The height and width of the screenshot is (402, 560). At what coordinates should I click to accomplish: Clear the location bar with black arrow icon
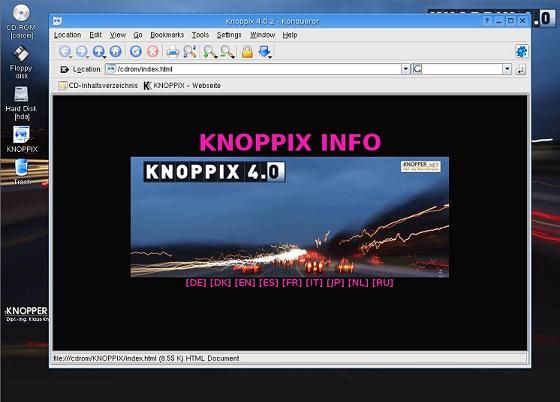tap(65, 69)
